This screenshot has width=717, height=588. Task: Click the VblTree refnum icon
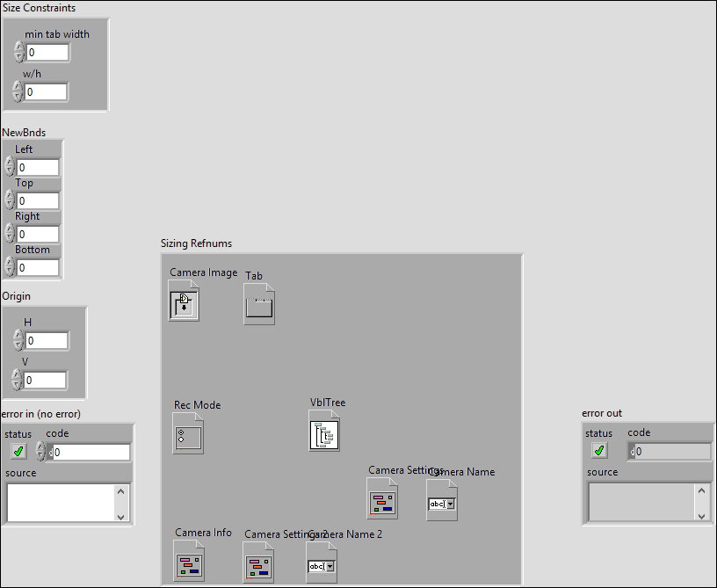324,433
